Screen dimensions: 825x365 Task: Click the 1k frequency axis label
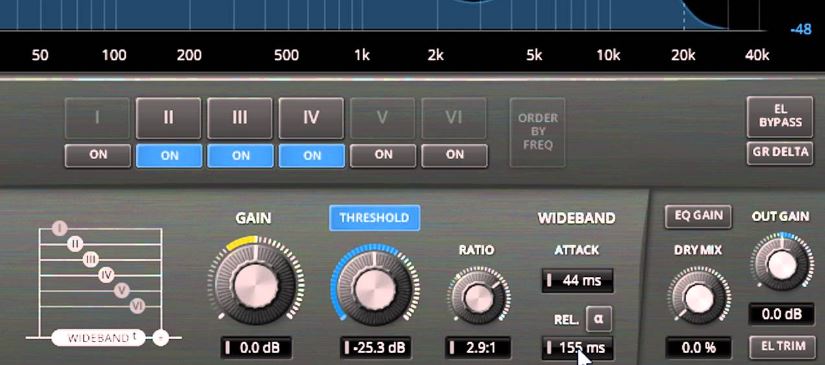361,55
